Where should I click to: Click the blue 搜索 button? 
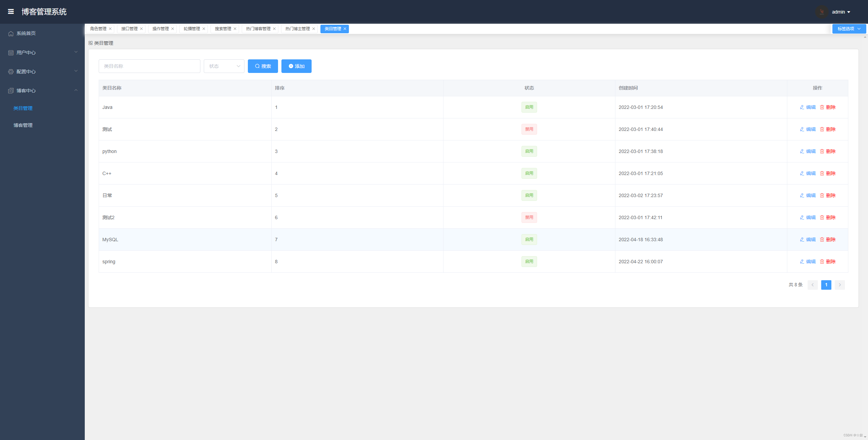coord(263,66)
